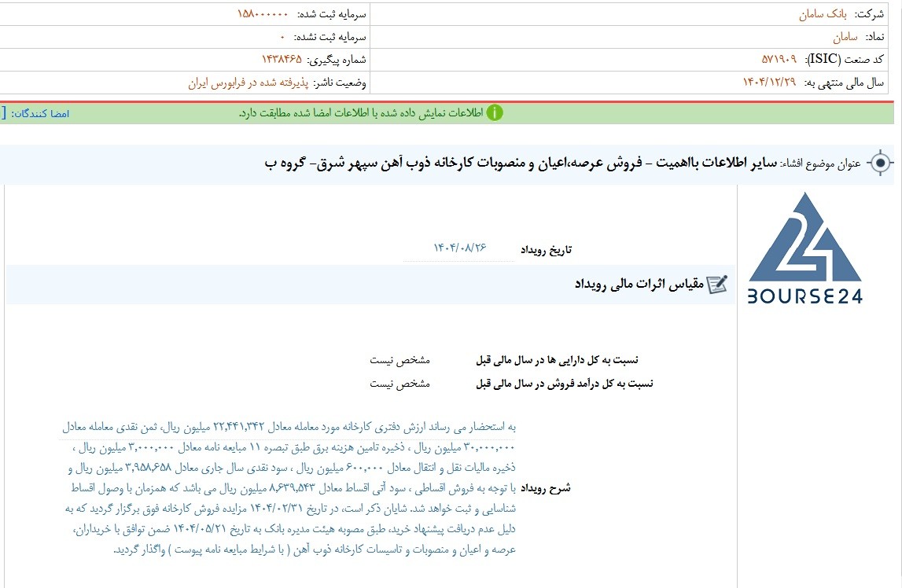This screenshot has width=902, height=588.
Task: Click the target icon beside the disclosure subject
Action: (x=880, y=164)
